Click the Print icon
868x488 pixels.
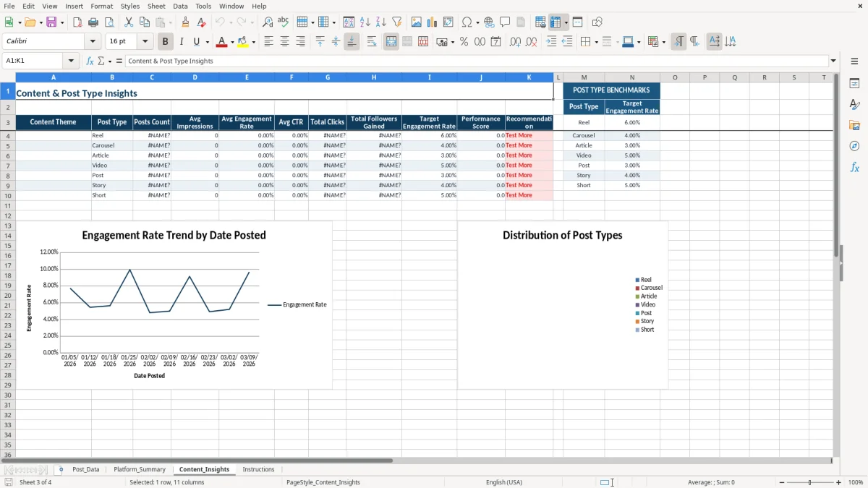pos(93,22)
